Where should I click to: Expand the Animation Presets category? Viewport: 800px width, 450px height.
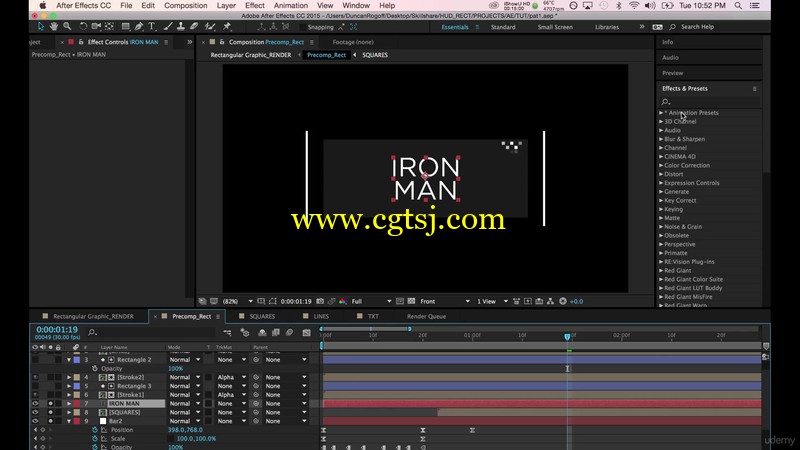pyautogui.click(x=661, y=113)
